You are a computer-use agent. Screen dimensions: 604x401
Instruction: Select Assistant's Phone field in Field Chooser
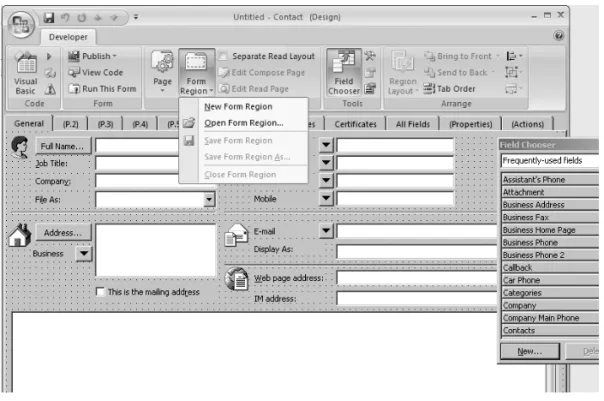pyautogui.click(x=550, y=180)
